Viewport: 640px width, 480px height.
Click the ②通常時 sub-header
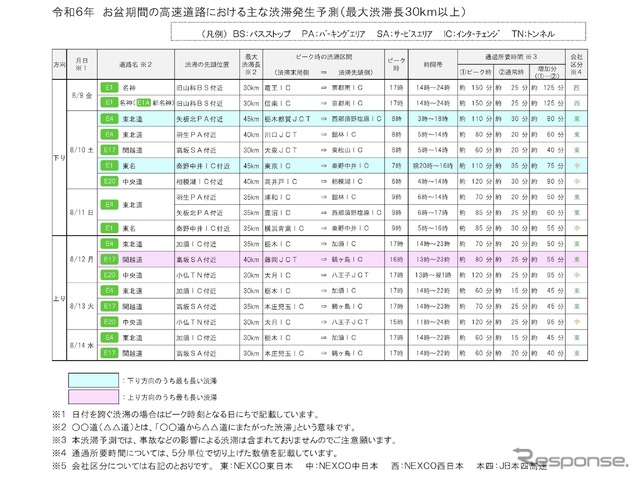click(x=511, y=72)
